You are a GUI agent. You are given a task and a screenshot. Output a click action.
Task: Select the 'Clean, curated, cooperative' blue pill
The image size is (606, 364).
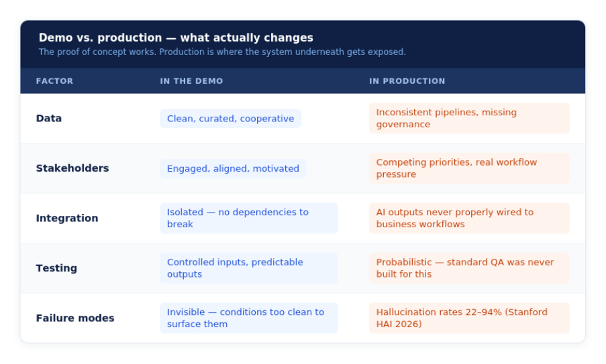click(230, 119)
